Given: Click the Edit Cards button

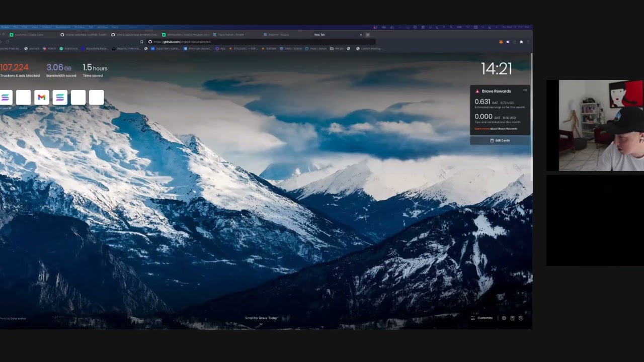Looking at the screenshot, I should [500, 140].
